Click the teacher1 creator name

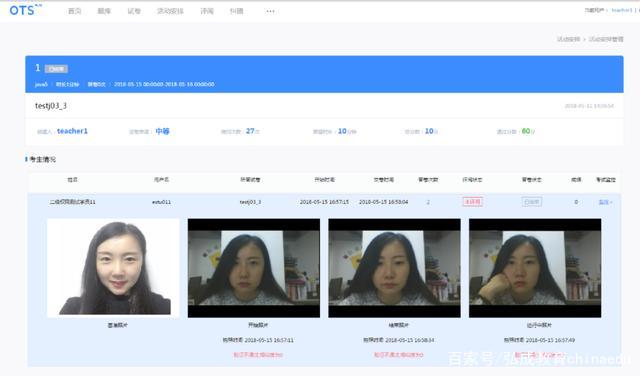[72, 131]
